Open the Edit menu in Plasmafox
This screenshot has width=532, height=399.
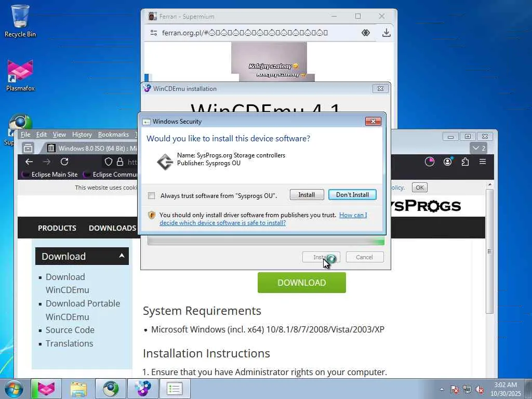42,135
